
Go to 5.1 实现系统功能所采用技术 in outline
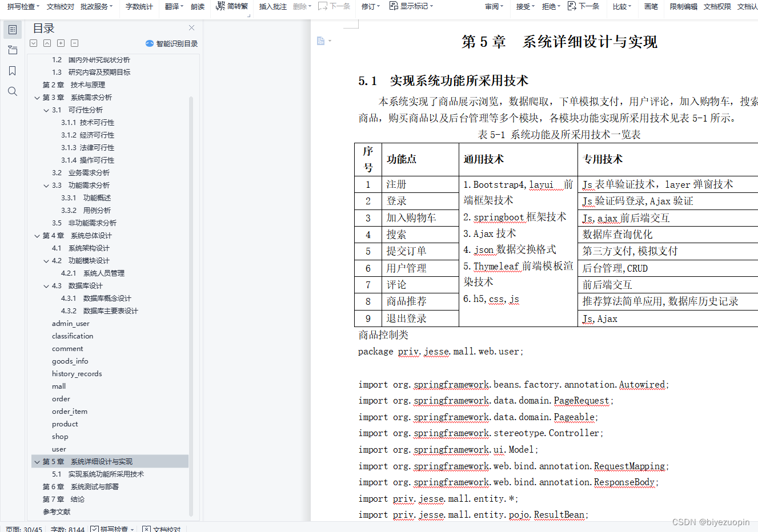[98, 474]
